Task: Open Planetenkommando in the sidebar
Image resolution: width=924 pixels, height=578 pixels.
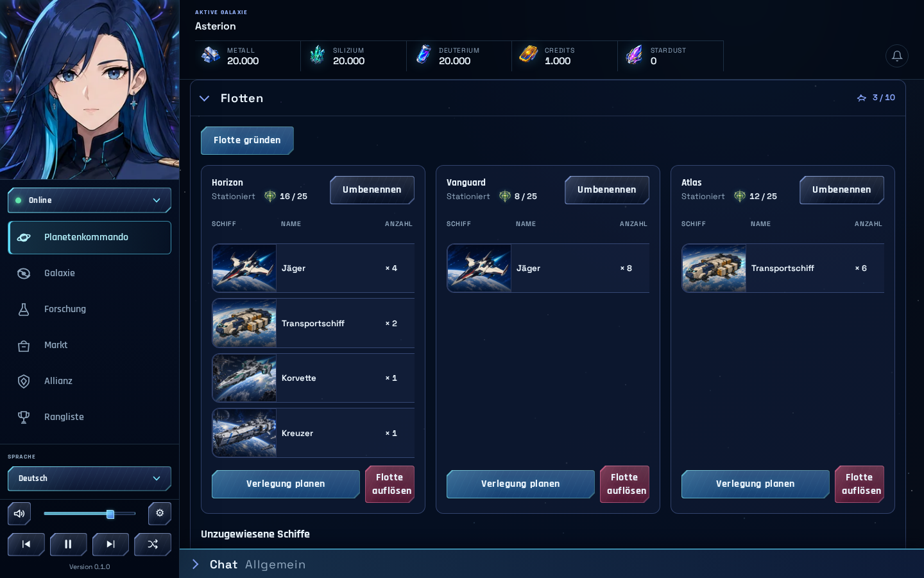Action: tap(89, 238)
